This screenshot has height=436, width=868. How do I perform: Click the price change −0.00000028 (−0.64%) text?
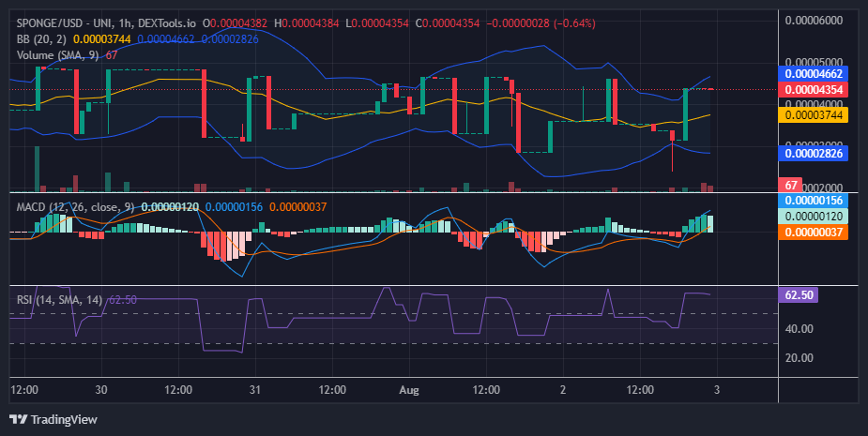coord(541,23)
